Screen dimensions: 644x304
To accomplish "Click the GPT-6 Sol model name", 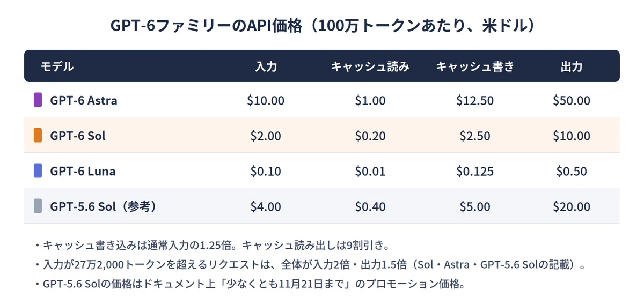I will [78, 136].
